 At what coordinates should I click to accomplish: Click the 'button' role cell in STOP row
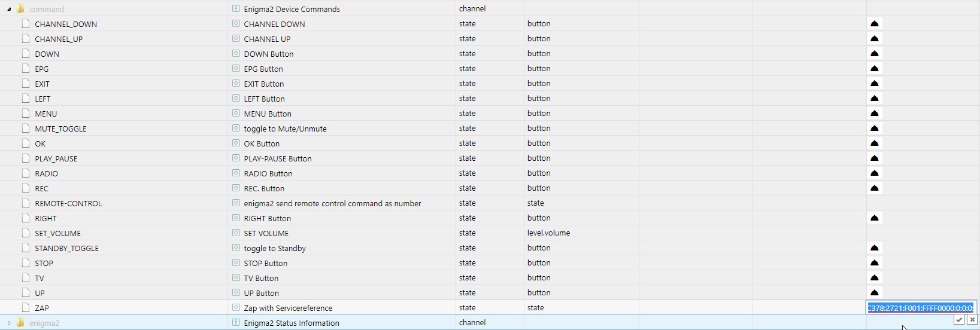(539, 262)
